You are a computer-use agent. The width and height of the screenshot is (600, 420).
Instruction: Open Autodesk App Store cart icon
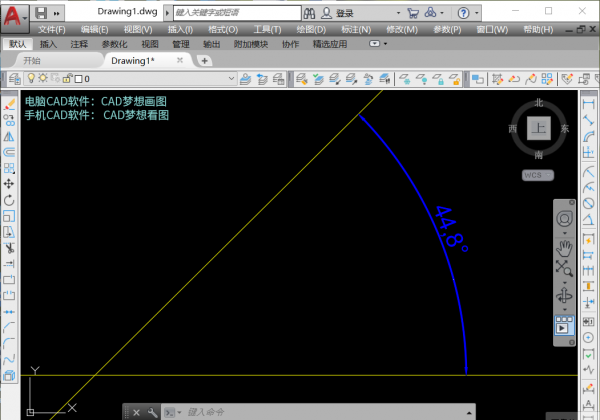pos(413,13)
